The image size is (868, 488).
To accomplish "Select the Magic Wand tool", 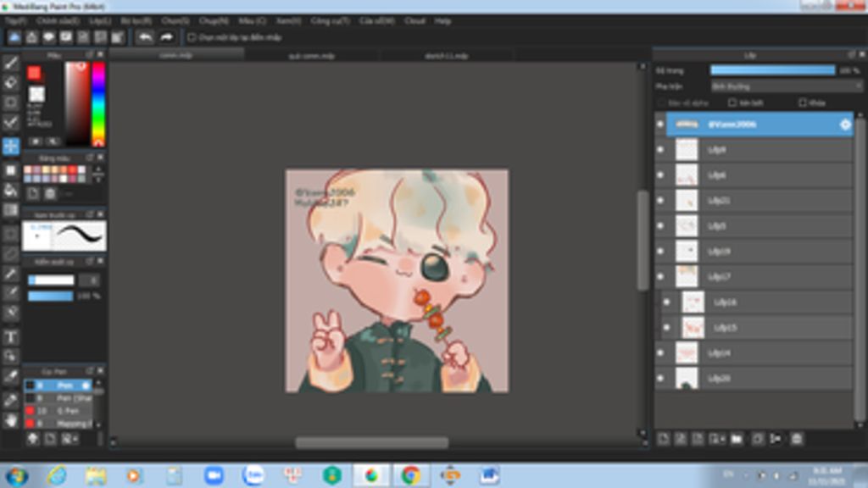I will coord(10,274).
